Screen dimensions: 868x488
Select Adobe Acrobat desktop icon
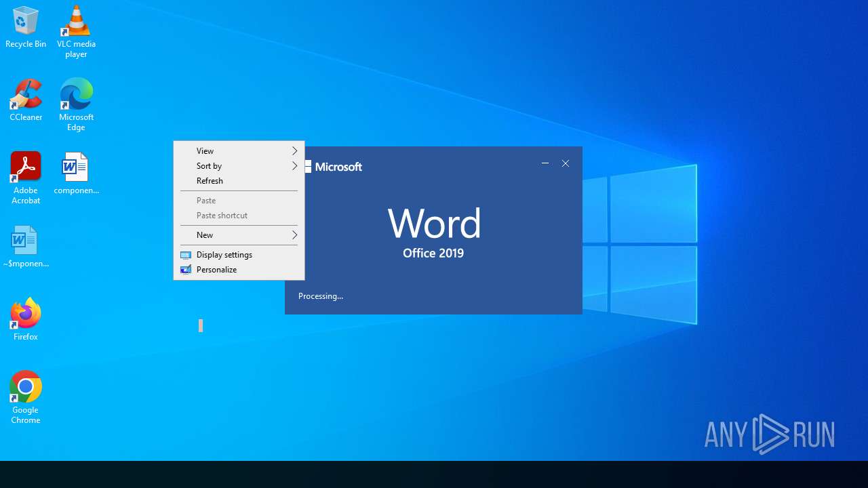[26, 178]
